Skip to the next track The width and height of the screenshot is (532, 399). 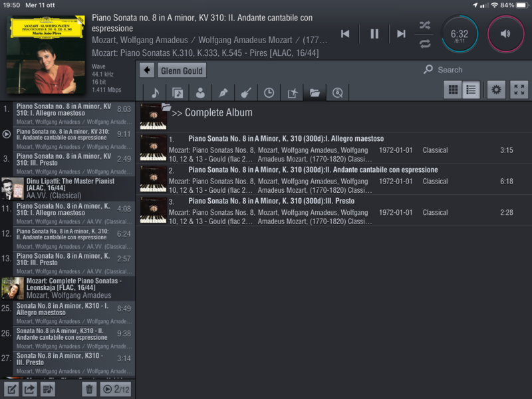401,34
